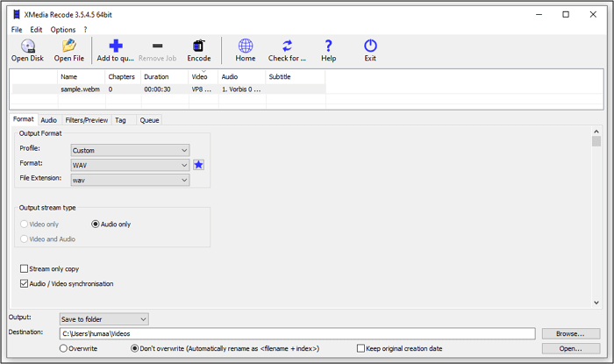Viewport: 614px width, 364px height.
Task: Toggle Audio / Video synchronisation checkbox
Action: (24, 283)
